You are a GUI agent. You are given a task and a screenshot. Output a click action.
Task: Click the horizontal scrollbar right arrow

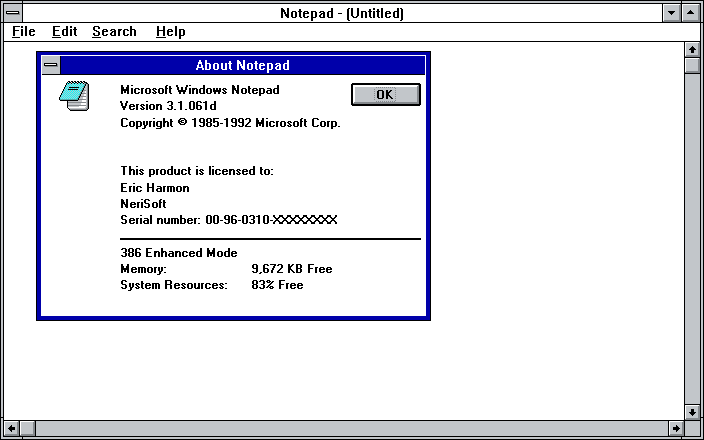676,428
